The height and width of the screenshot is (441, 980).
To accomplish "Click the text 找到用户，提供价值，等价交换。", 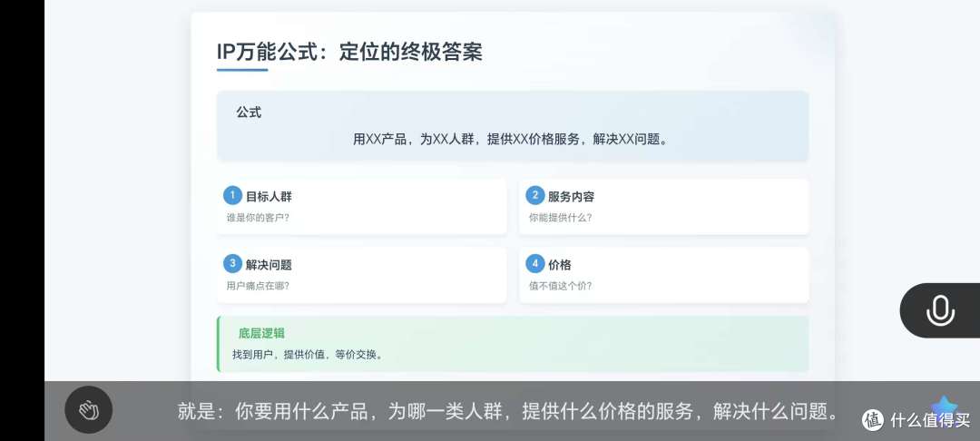I will pos(307,354).
